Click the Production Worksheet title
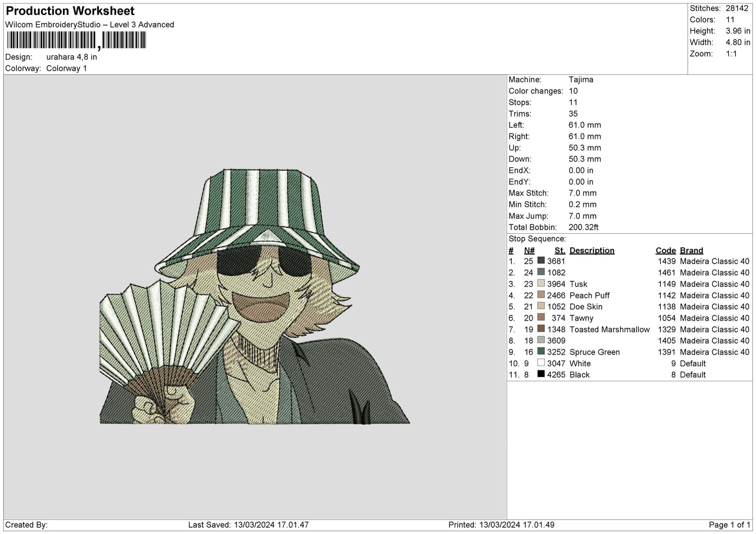The image size is (756, 534). 70,11
